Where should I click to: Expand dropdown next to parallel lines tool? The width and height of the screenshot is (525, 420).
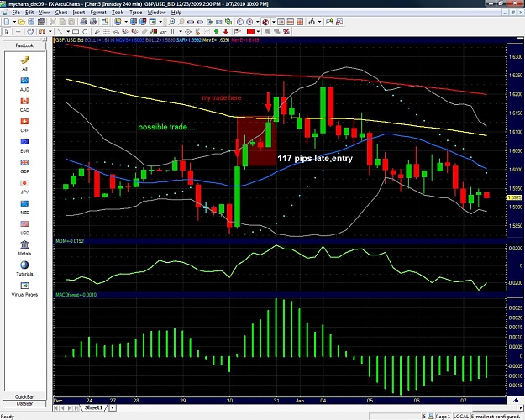[x=180, y=31]
